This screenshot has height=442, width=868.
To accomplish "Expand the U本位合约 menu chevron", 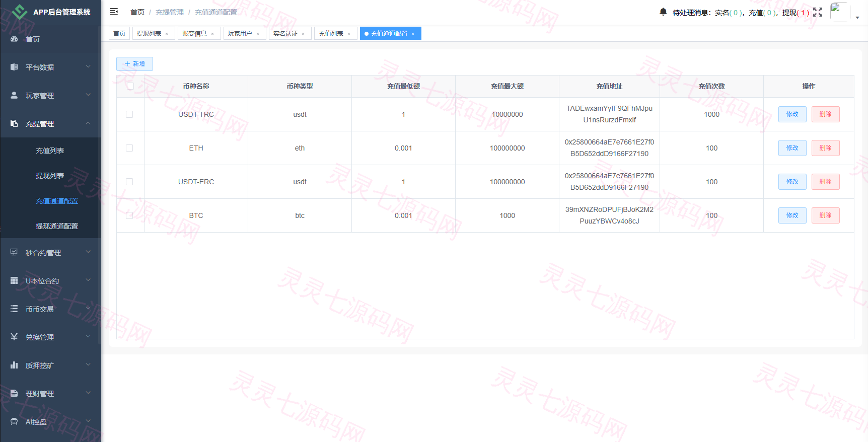I will click(88, 280).
